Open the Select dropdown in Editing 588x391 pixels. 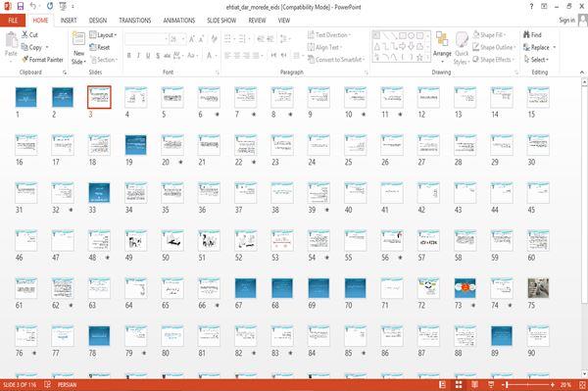click(x=536, y=59)
